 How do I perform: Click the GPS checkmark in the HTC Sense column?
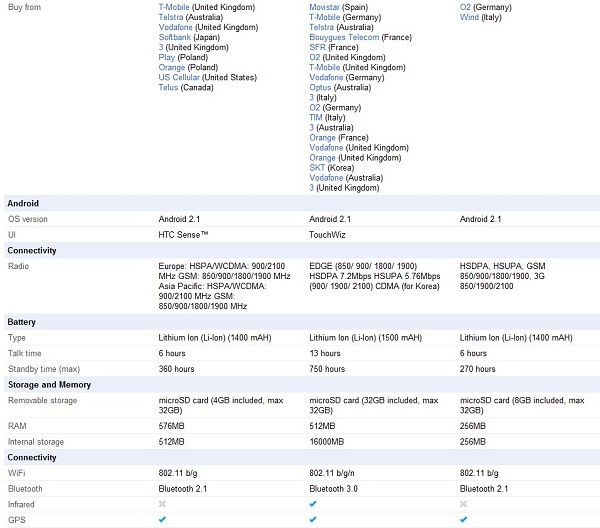coord(162,520)
